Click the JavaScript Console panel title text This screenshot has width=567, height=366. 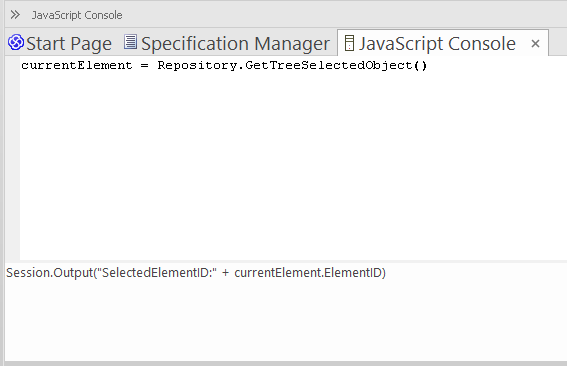click(x=77, y=15)
